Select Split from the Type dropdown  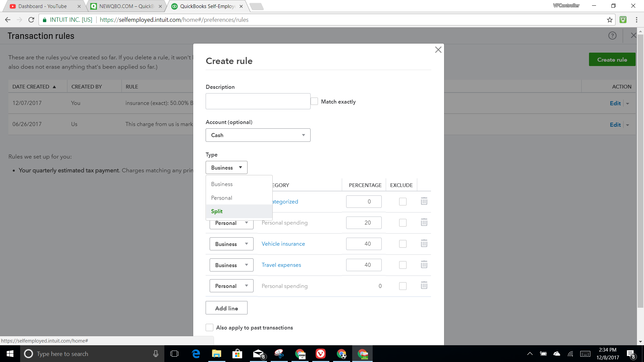[217, 211]
